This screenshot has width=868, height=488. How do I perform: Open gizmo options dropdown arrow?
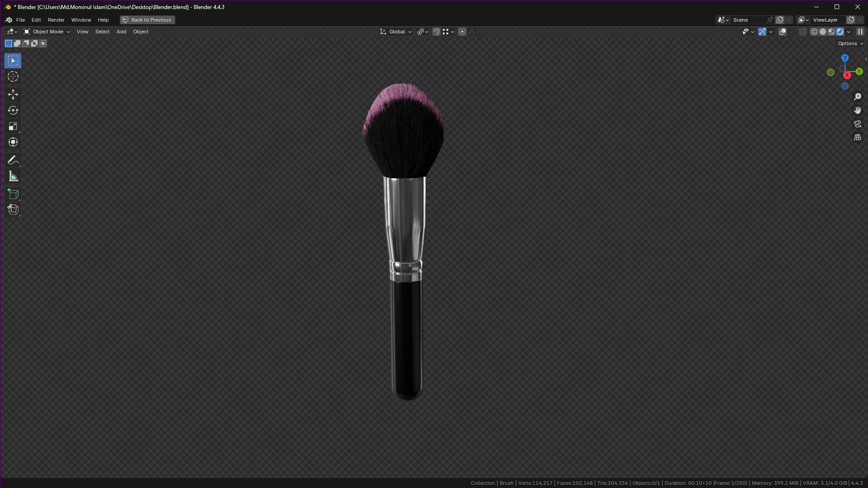pyautogui.click(x=771, y=32)
